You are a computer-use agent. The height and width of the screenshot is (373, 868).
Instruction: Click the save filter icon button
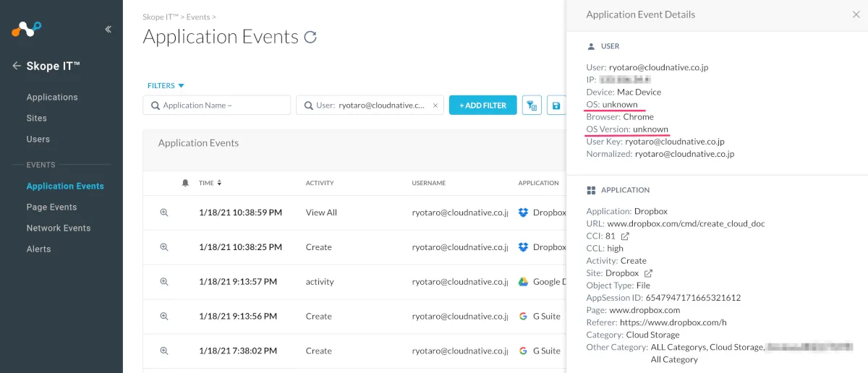point(556,106)
